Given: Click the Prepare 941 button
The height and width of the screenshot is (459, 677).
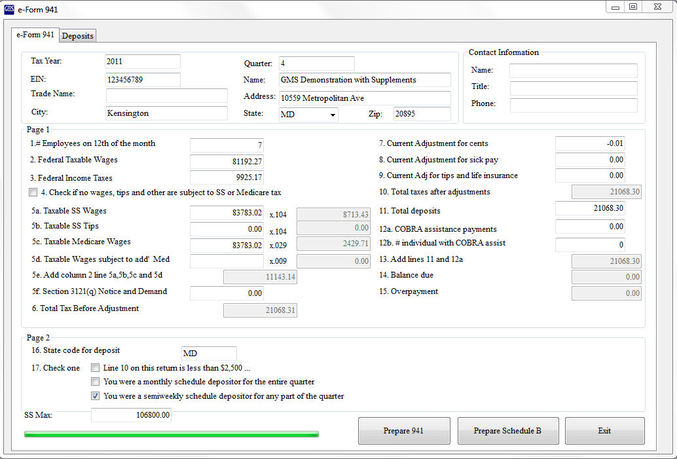Looking at the screenshot, I should pyautogui.click(x=404, y=431).
